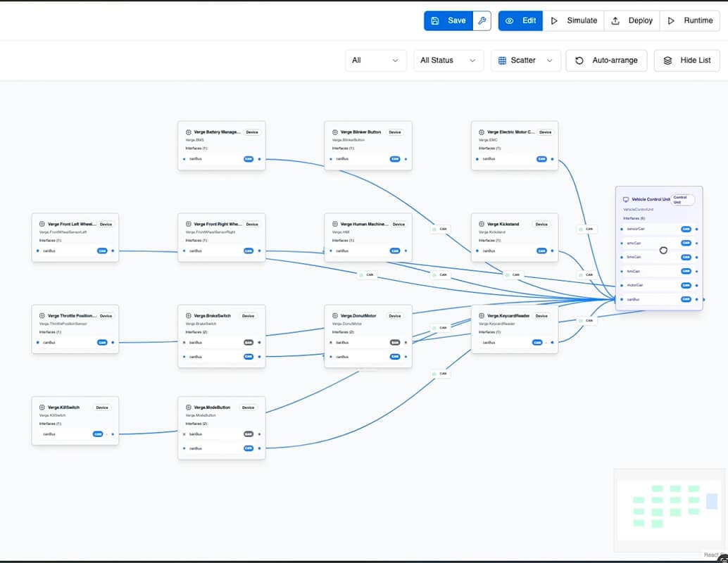728x563 pixels.
Task: Click the Verge Kickstand node title
Action: click(503, 224)
